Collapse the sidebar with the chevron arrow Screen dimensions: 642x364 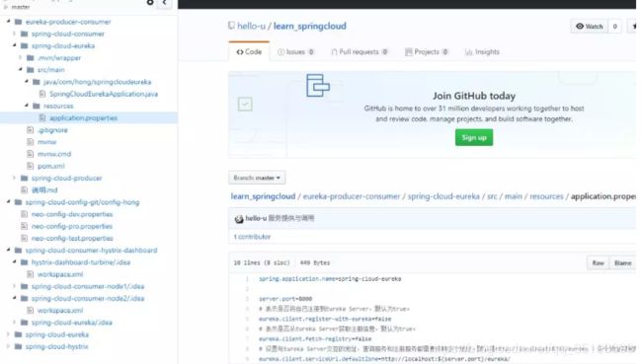164,3
